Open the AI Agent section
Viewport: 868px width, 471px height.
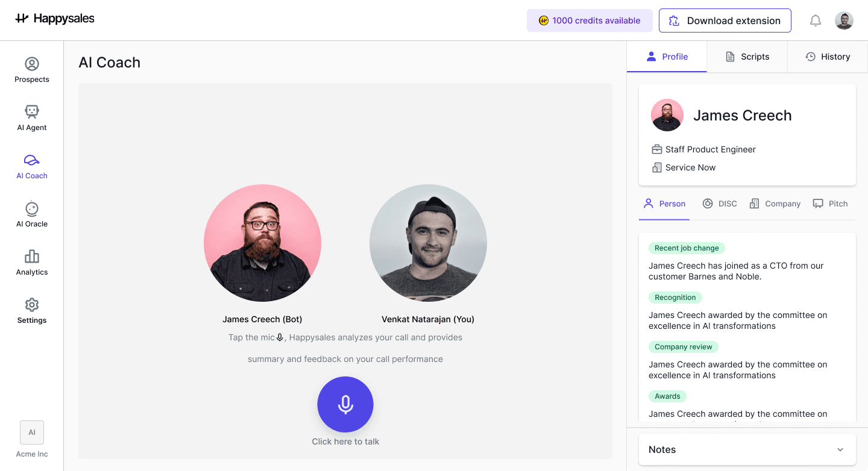[32, 118]
